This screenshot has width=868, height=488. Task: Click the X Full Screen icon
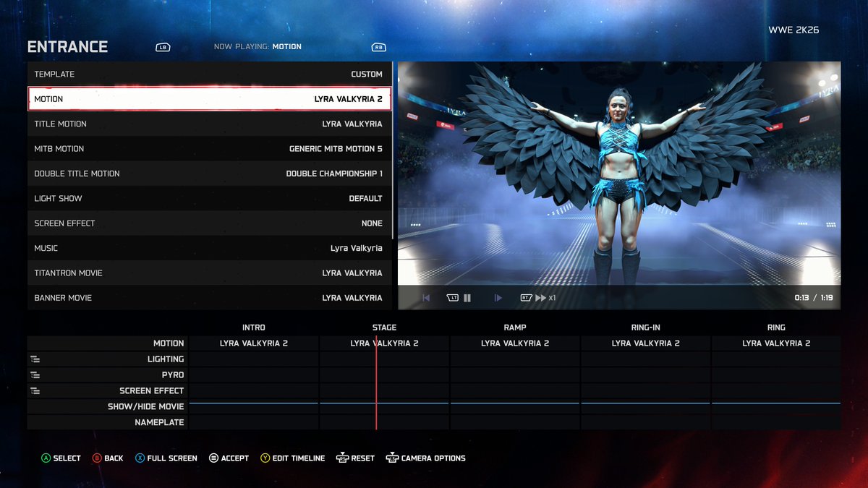click(x=140, y=458)
